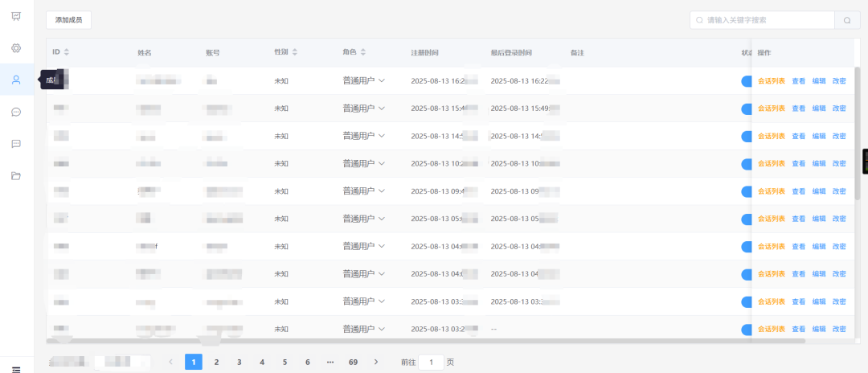Click 改密 in the 15:4 registered row
The height and width of the screenshot is (373, 868).
(838, 108)
